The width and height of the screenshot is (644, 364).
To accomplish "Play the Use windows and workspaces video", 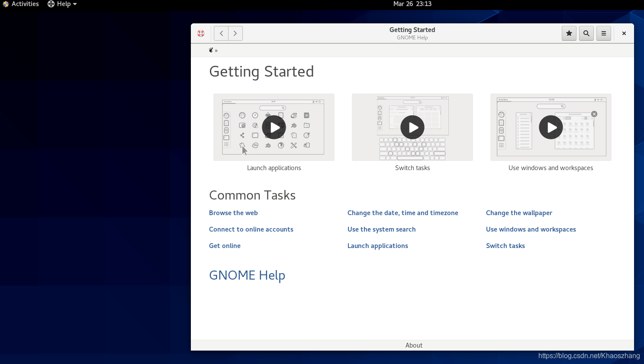I will tap(551, 127).
